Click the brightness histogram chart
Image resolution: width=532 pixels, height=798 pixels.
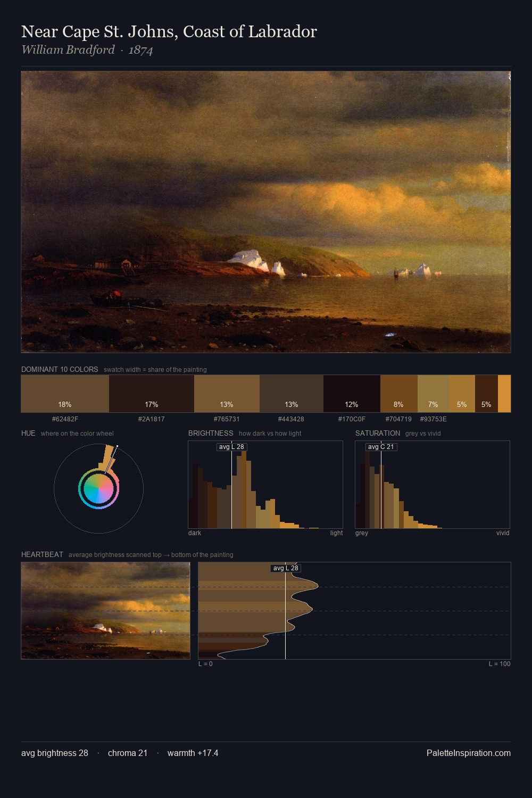click(265, 485)
